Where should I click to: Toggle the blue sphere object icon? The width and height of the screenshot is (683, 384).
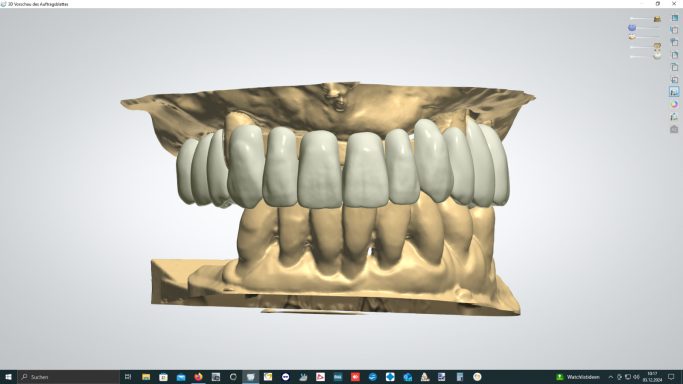tap(632, 27)
